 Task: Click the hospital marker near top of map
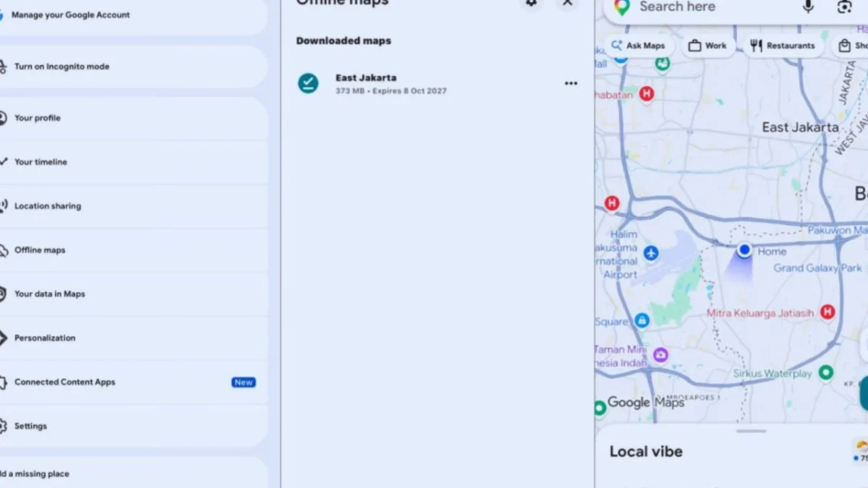point(647,93)
